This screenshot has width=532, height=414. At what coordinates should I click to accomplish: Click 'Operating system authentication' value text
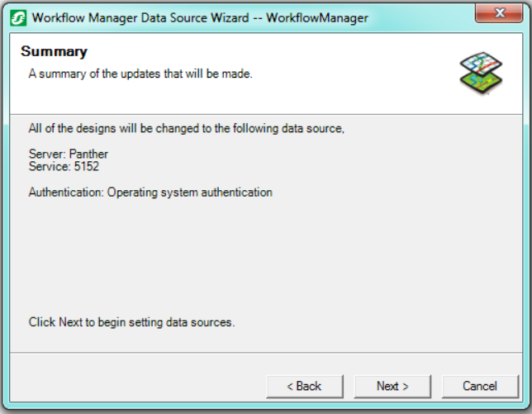(x=190, y=193)
